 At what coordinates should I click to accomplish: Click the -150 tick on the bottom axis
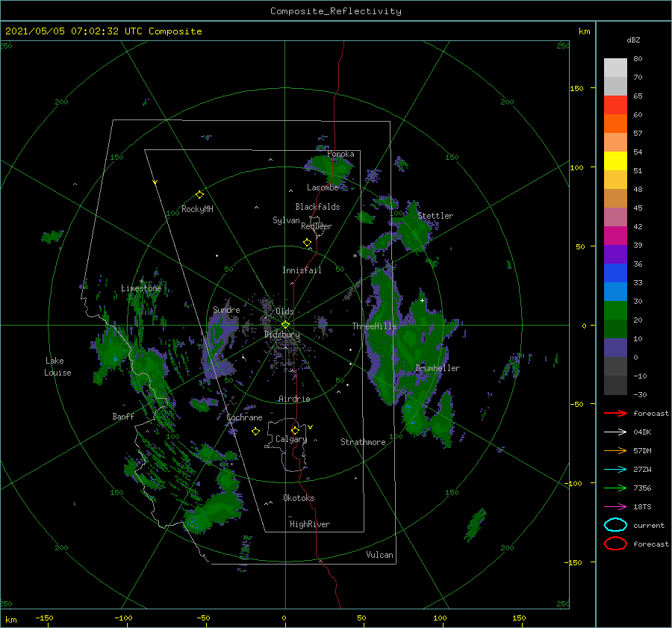[x=44, y=618]
